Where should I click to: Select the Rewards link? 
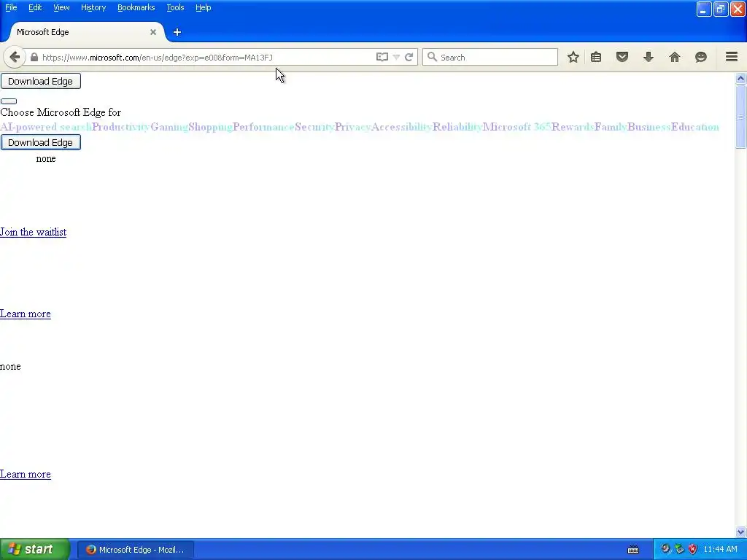coord(573,127)
